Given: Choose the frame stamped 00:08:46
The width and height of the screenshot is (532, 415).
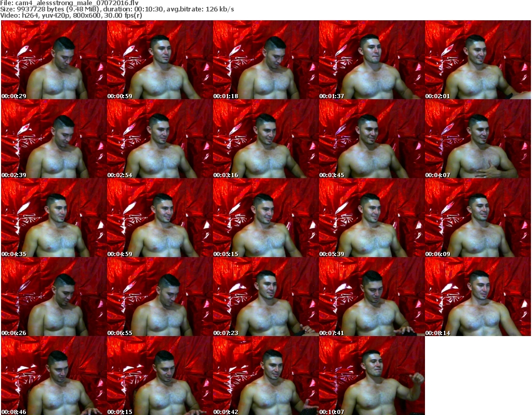Looking at the screenshot, I should 54,376.
